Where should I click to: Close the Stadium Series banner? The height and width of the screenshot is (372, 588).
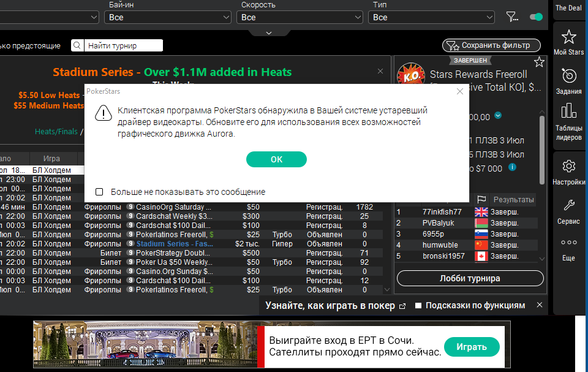point(380,71)
